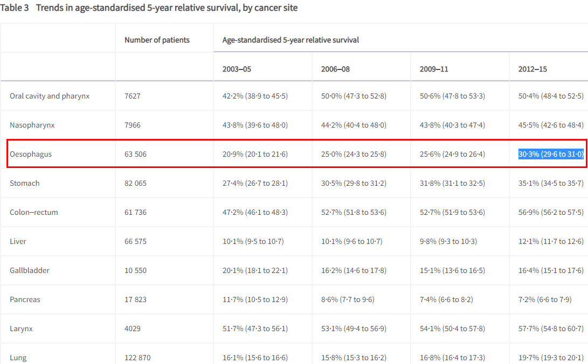The width and height of the screenshot is (588, 364).
Task: Click the 2012–15 period column header
Action: 532,69
